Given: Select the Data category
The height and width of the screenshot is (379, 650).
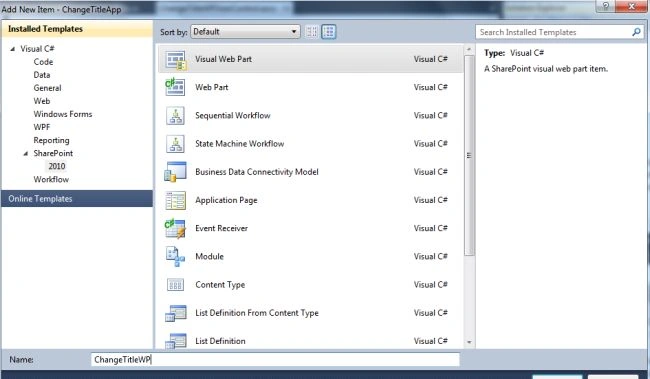Looking at the screenshot, I should (x=42, y=75).
